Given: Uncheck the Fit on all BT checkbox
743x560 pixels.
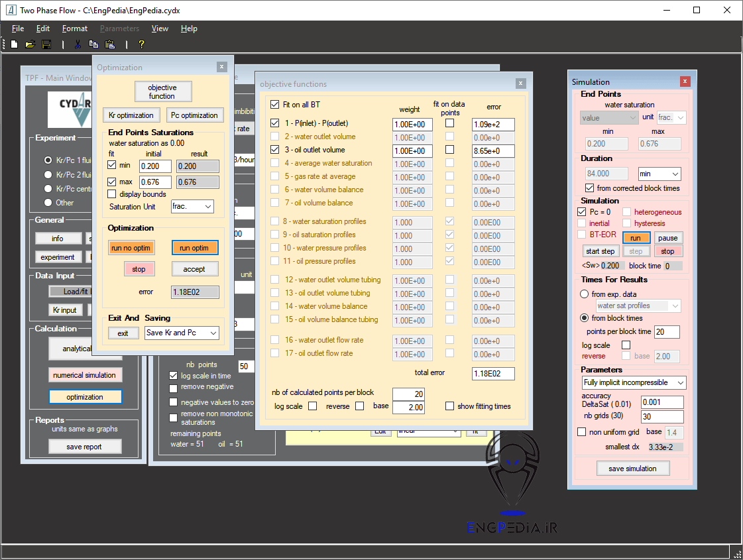Looking at the screenshot, I should pos(275,105).
